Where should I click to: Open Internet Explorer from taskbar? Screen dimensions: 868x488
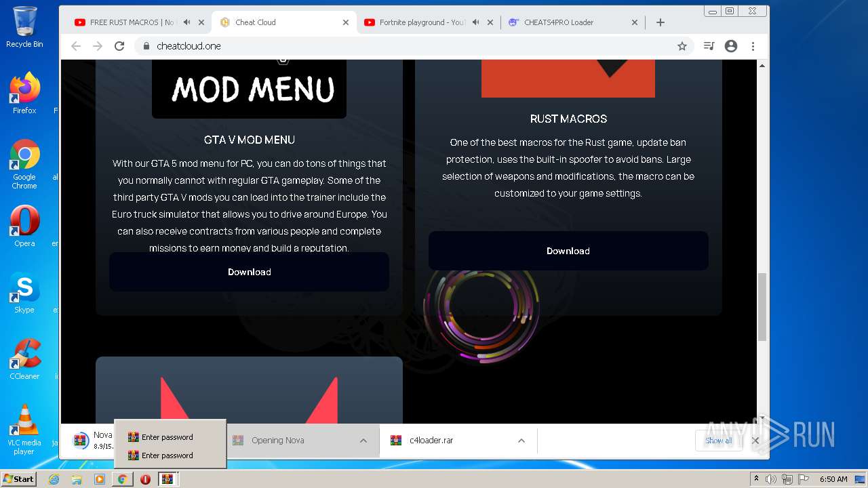(x=54, y=479)
